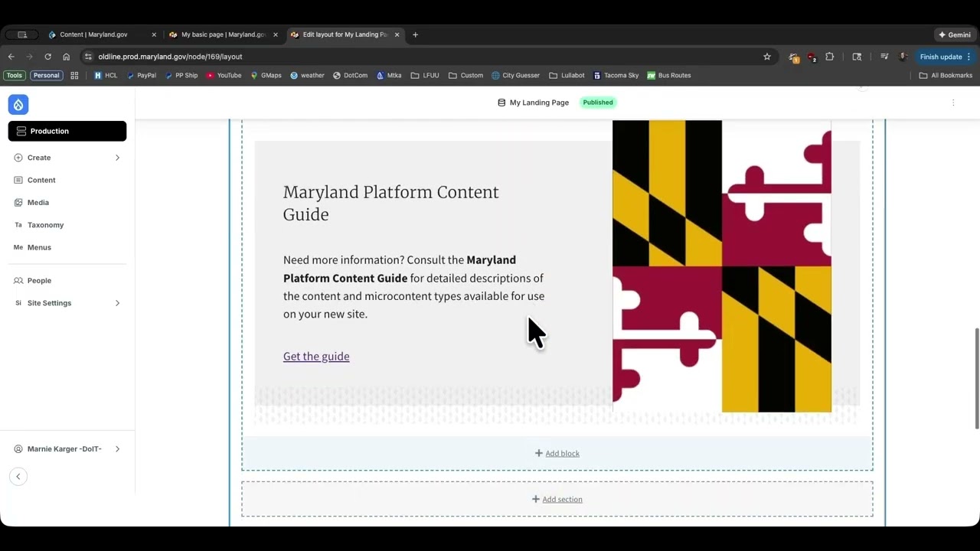The width and height of the screenshot is (980, 551).
Task: Expand the Site Settings chevron
Action: [117, 303]
